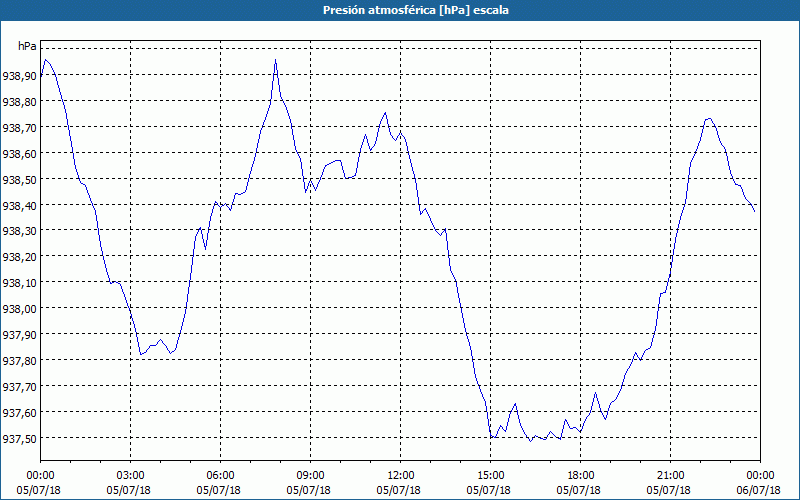
Task: Select the 05/07/18 date under 15:00
Action: click(489, 490)
